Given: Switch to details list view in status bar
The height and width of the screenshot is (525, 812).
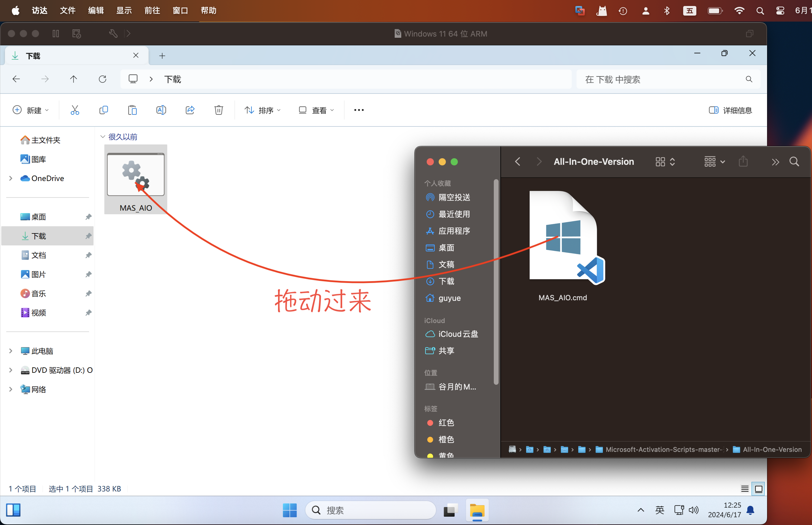Looking at the screenshot, I should [745, 489].
